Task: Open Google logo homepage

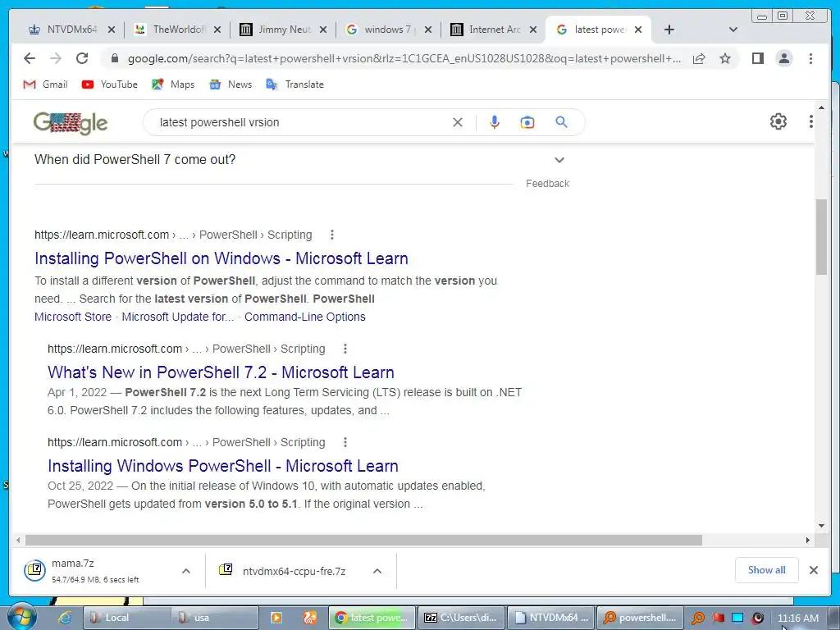Action: (71, 123)
